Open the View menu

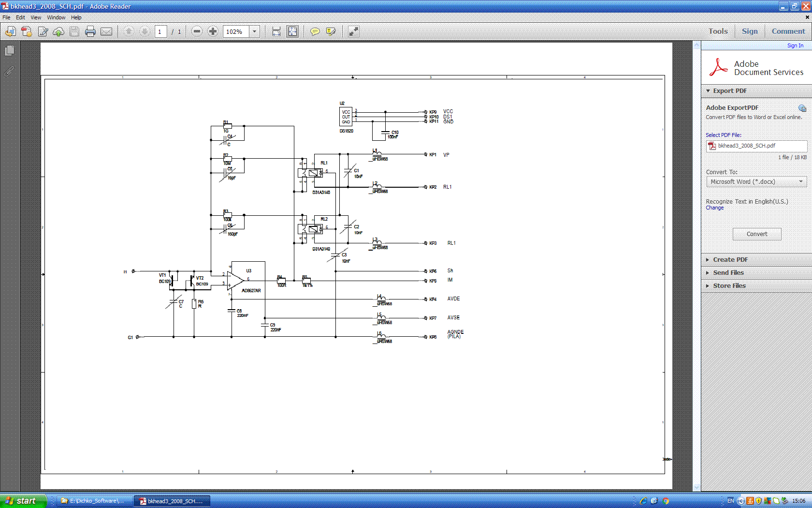(36, 17)
